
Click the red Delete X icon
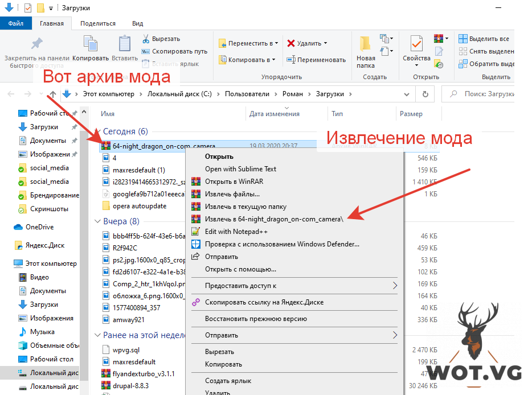point(290,43)
